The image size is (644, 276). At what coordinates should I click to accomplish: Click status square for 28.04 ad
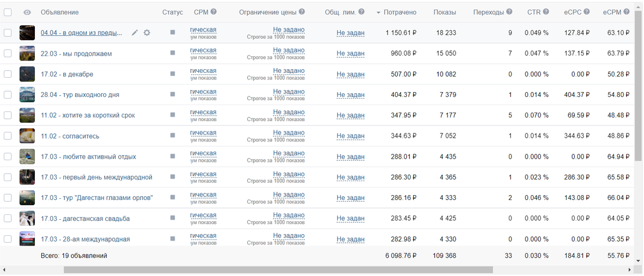172,94
